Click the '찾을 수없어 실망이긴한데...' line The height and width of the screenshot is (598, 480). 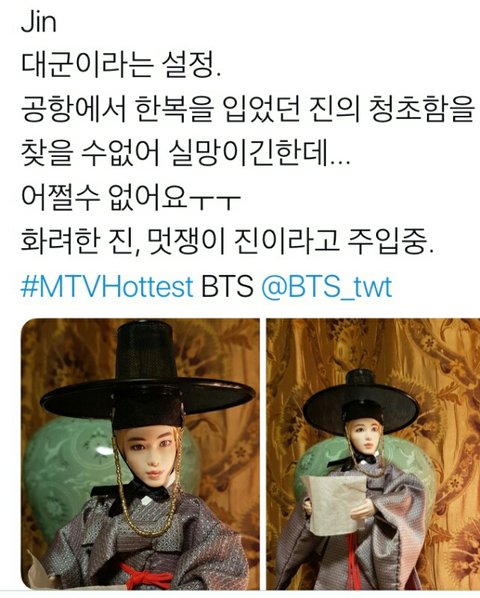pos(185,155)
